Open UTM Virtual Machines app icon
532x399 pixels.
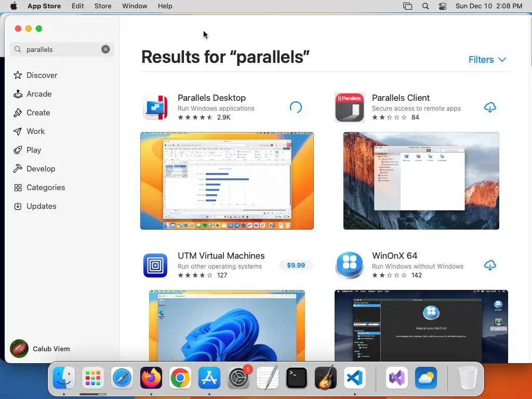(x=155, y=265)
